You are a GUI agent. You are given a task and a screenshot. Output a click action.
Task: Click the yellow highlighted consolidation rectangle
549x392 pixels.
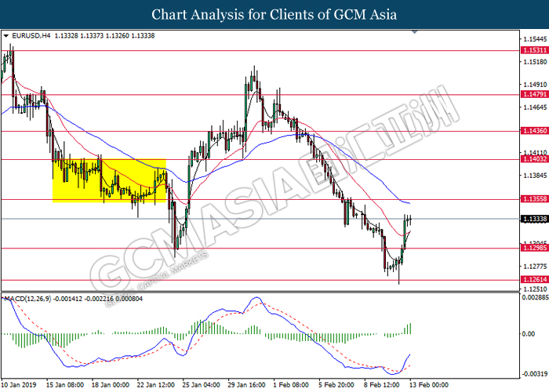[109, 180]
